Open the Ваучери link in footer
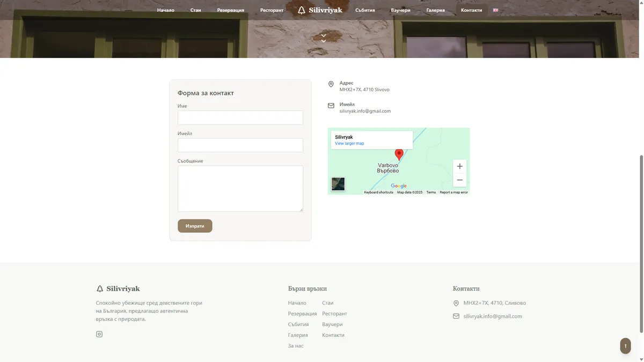This screenshot has height=362, width=644. click(332, 324)
